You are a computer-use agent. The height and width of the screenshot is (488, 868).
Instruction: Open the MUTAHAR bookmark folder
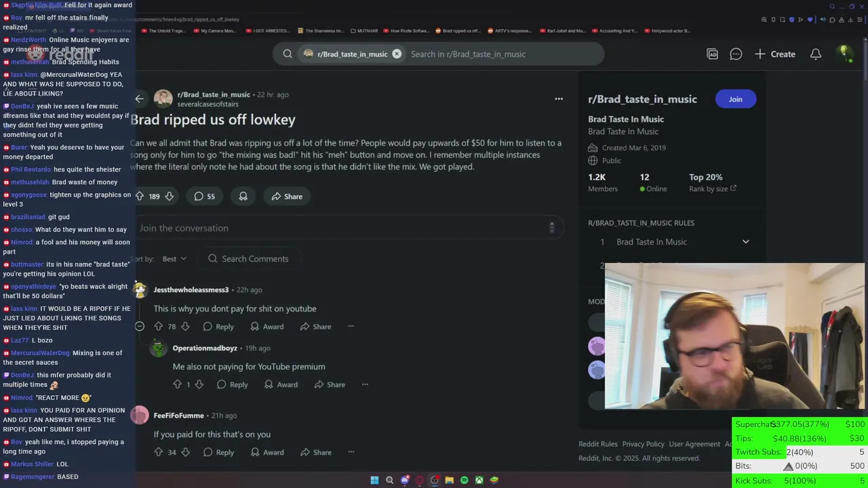pyautogui.click(x=363, y=30)
